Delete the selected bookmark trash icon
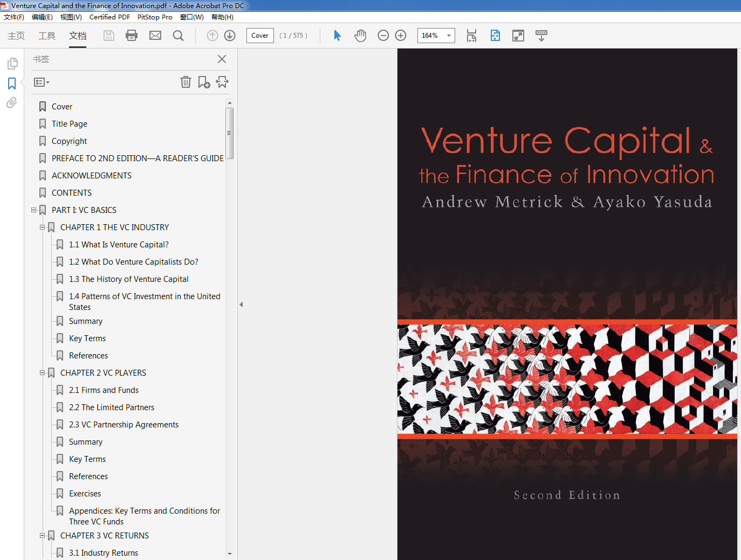The height and width of the screenshot is (560, 741). (186, 82)
